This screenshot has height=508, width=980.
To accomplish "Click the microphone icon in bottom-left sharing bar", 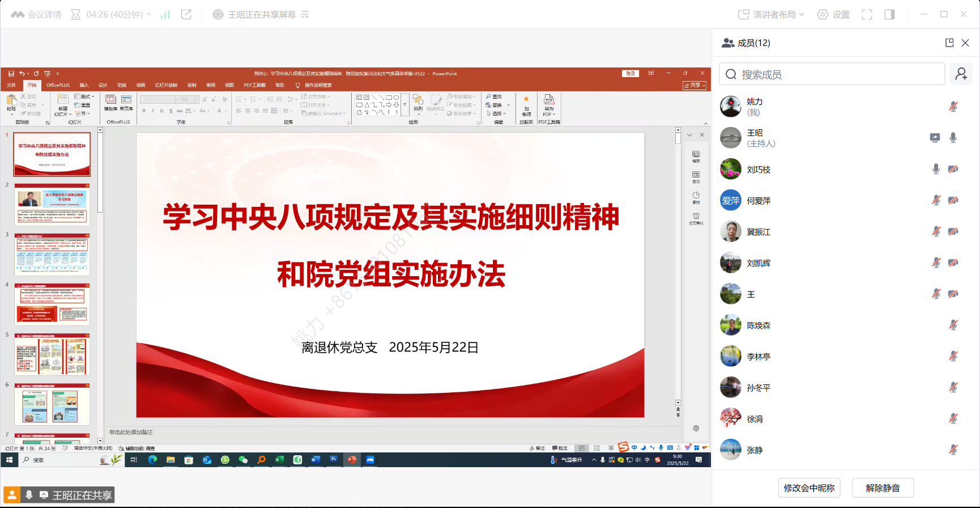I will coord(29,495).
